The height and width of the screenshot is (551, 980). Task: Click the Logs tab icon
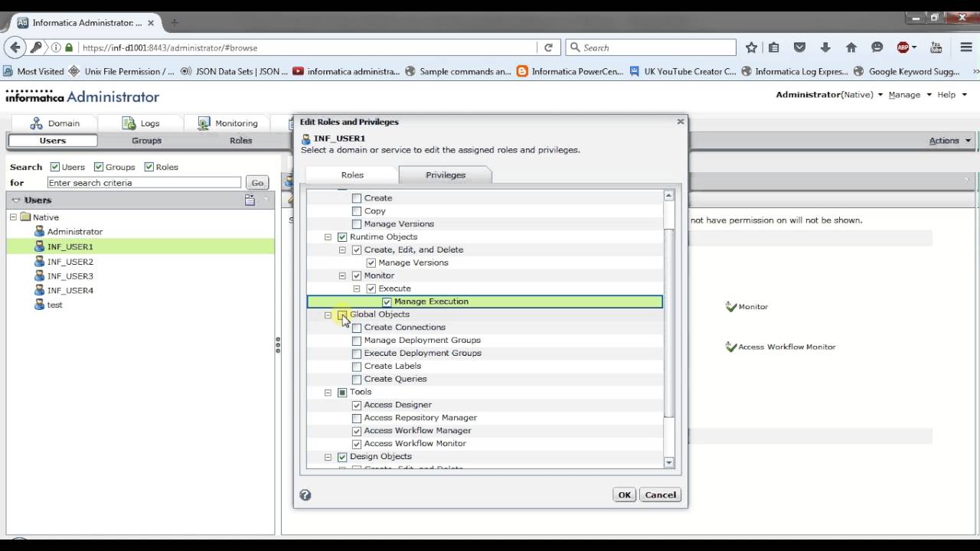(x=129, y=123)
